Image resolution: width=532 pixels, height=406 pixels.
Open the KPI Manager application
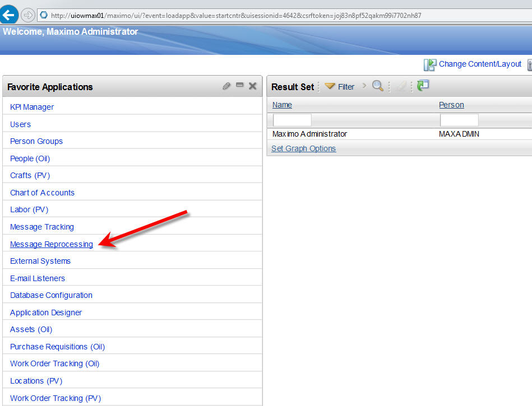[31, 106]
